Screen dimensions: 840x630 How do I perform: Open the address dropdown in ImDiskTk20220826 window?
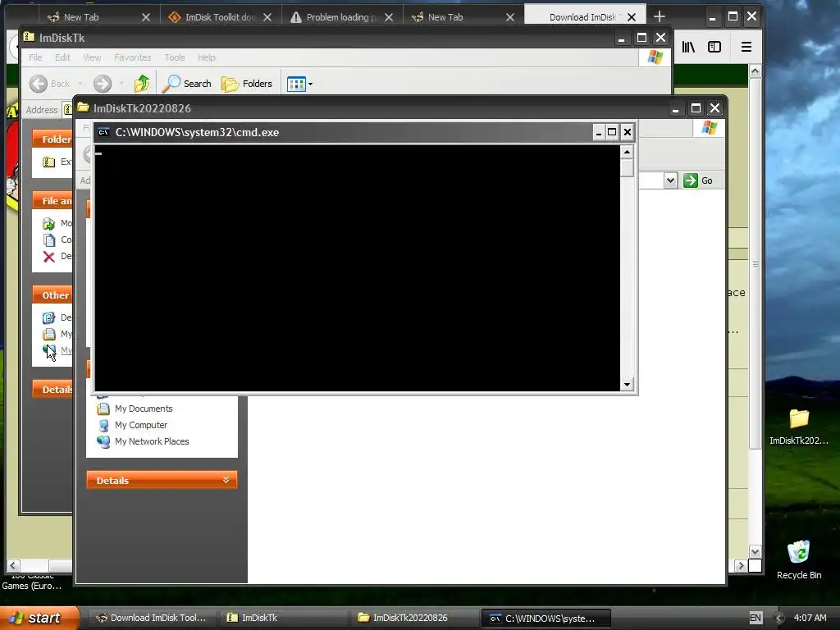coord(670,180)
